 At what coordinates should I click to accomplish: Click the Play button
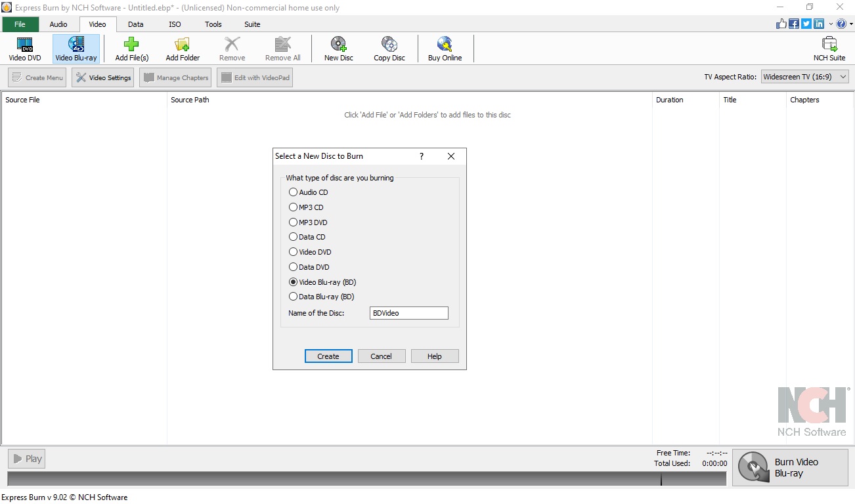(27, 459)
